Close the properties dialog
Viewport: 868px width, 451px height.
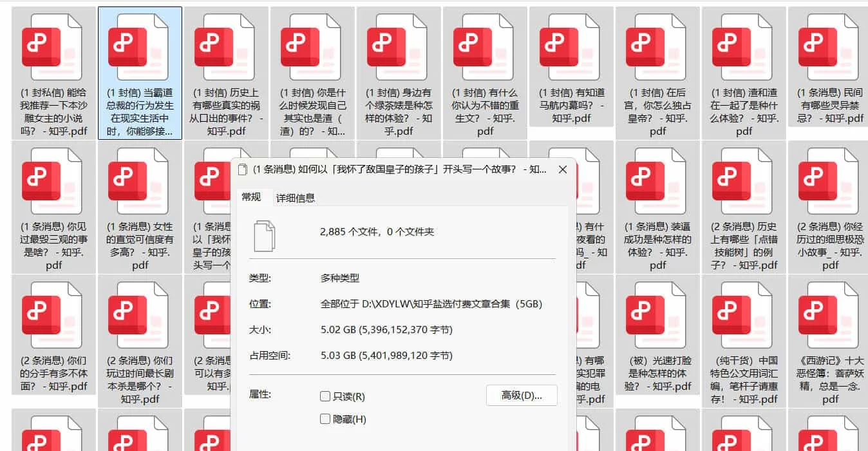pos(562,169)
